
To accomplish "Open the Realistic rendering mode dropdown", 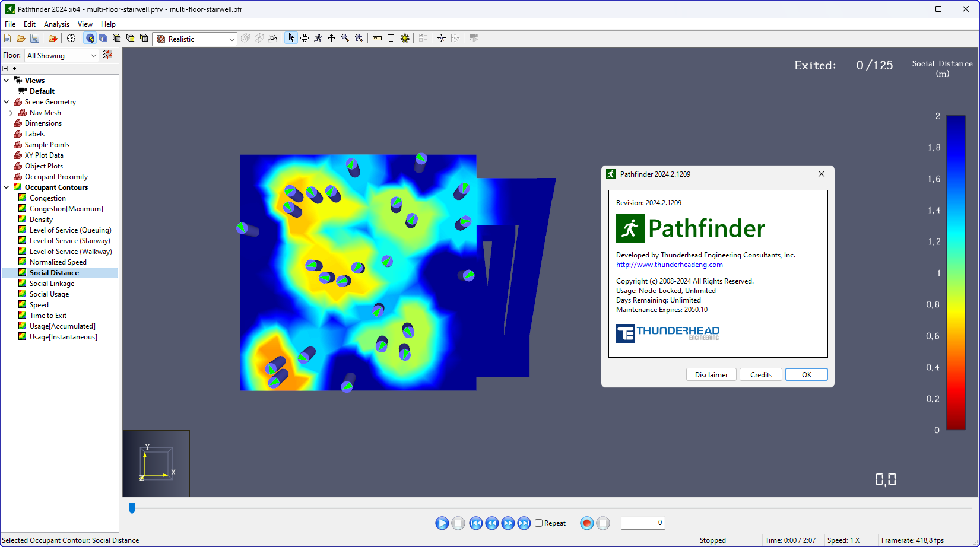I will (x=233, y=39).
